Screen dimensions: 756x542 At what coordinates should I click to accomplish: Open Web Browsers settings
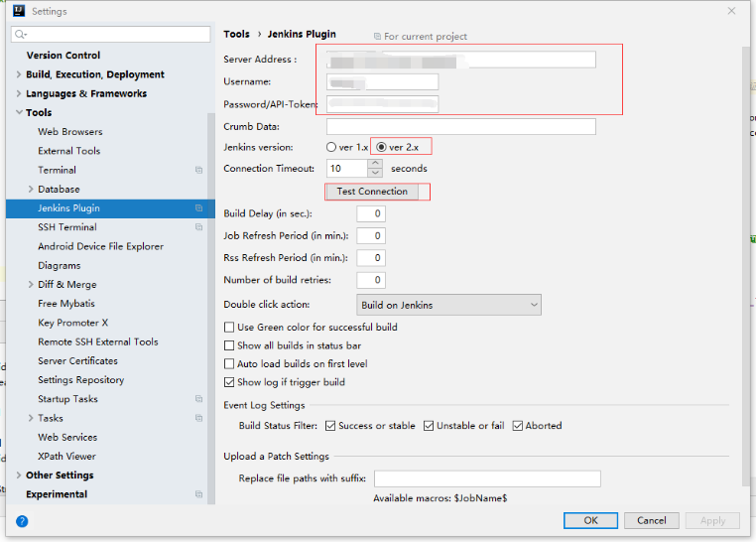[x=69, y=132]
